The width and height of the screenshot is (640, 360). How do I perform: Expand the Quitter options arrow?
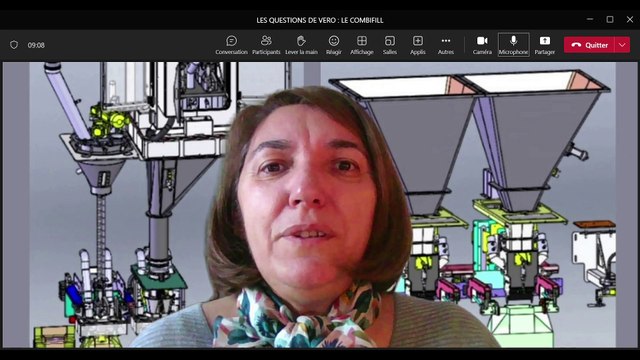[622, 45]
